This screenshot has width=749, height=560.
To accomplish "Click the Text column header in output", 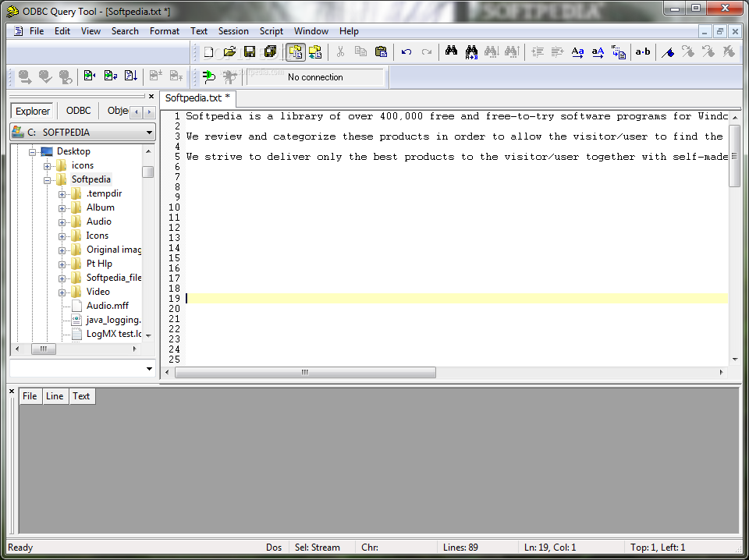I will coord(81,395).
